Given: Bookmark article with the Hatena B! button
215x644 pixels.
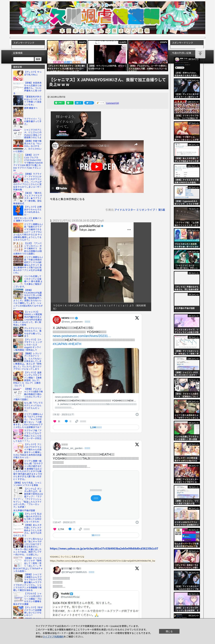Looking at the screenshot, I should [x=79, y=103].
